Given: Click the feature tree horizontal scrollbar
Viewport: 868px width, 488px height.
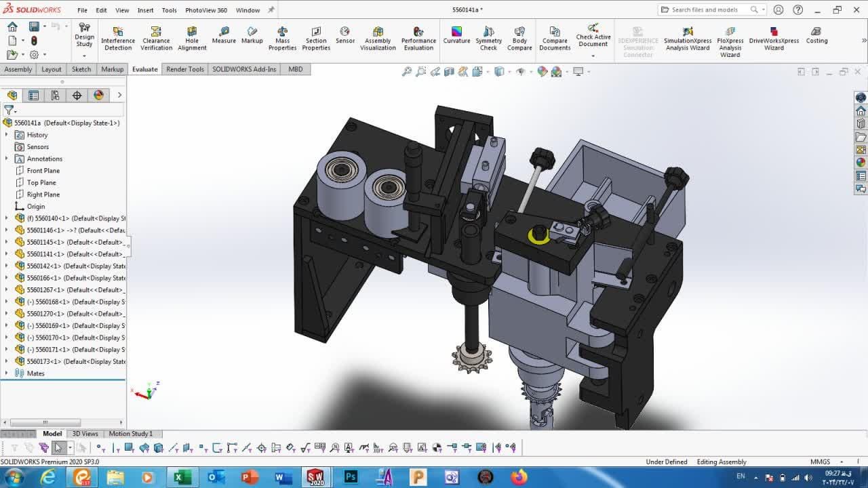Looking at the screenshot, I should (x=45, y=423).
